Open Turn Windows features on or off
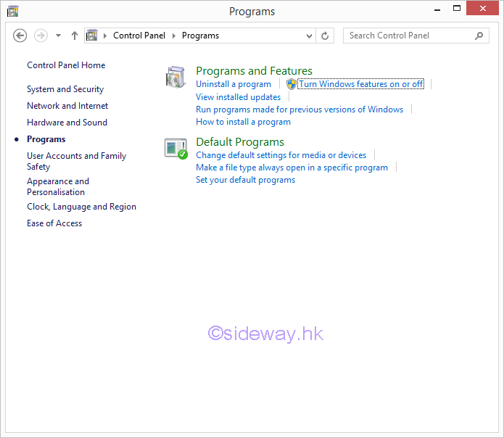 tap(360, 84)
